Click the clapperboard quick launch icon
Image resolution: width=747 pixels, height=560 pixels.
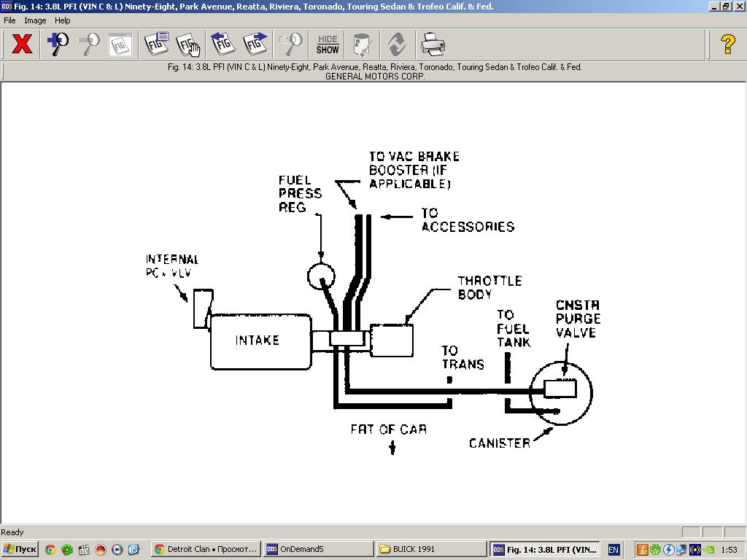tap(84, 550)
